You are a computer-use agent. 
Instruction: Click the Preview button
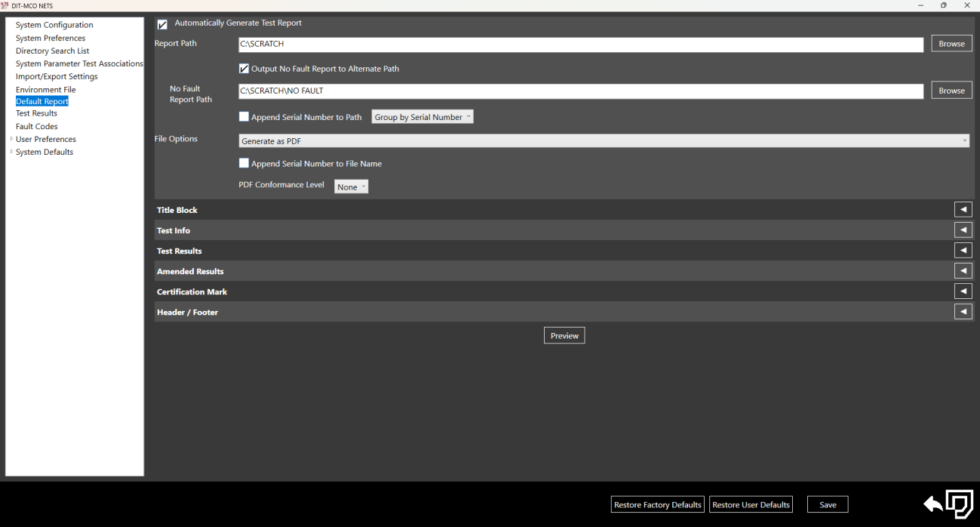click(564, 335)
